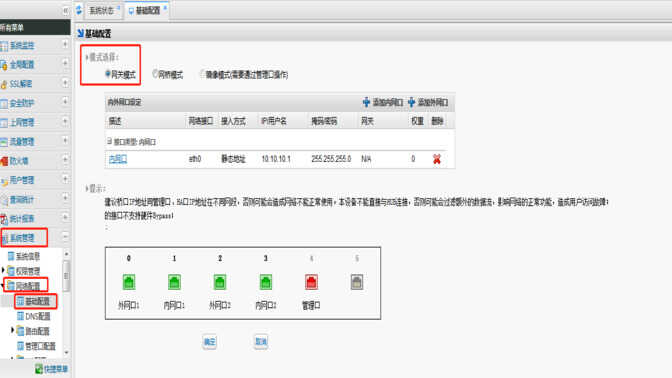Select 路由配置 tree folder
Viewport: 672px width, 378px height.
(37, 331)
